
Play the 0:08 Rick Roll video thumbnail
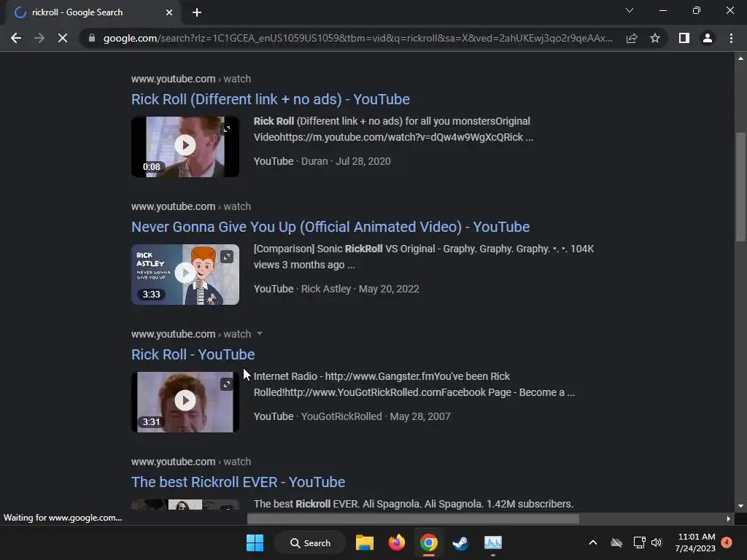pyautogui.click(x=185, y=145)
